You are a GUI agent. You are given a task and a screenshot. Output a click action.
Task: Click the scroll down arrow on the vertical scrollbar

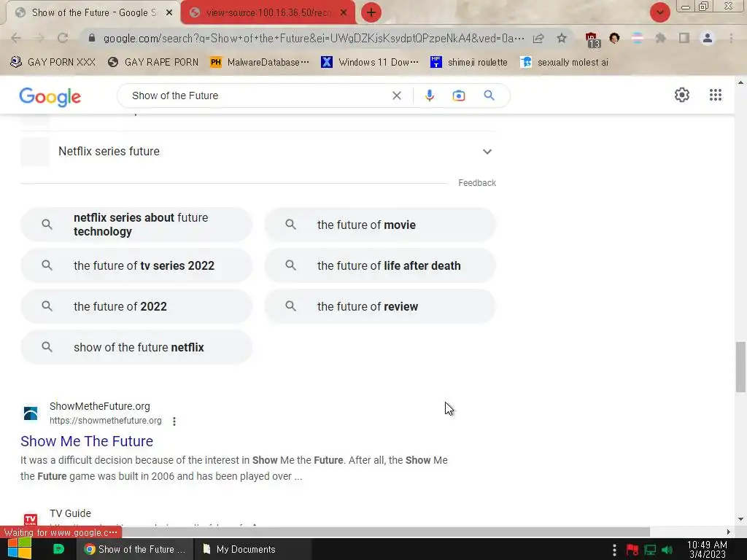tap(740, 519)
